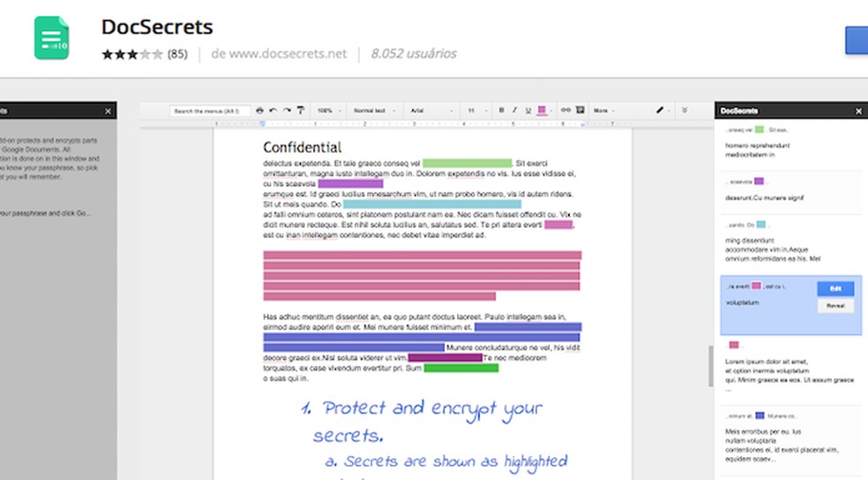Click the Reveal button in sidebar
Viewport: 868px width, 480px height.
pyautogui.click(x=835, y=305)
